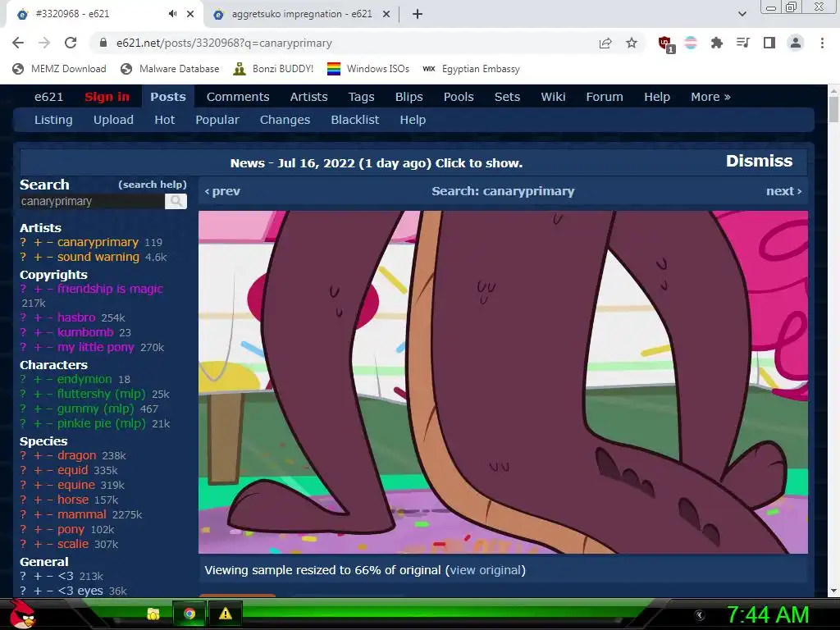This screenshot has height=630, width=840.
Task: Open the uBlock shield extension icon
Action: [666, 43]
